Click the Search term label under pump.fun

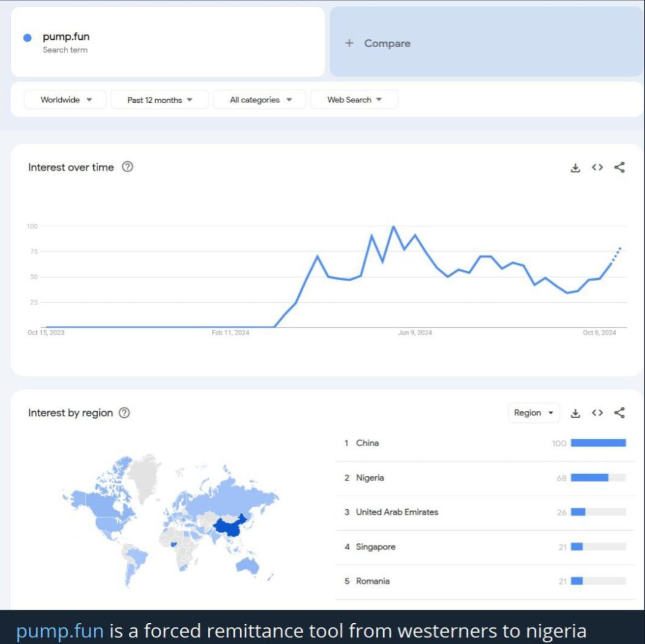[65, 50]
